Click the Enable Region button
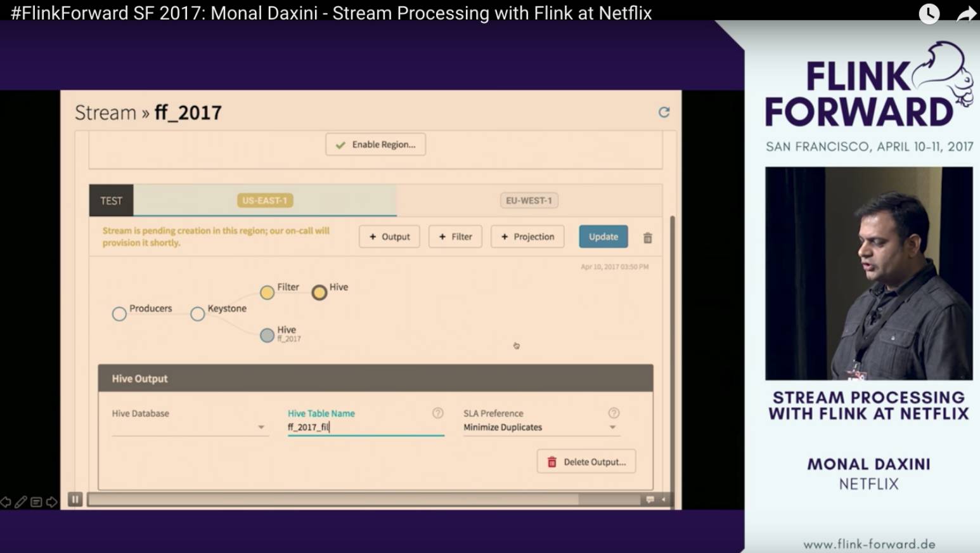This screenshot has width=980, height=553. pyautogui.click(x=376, y=145)
